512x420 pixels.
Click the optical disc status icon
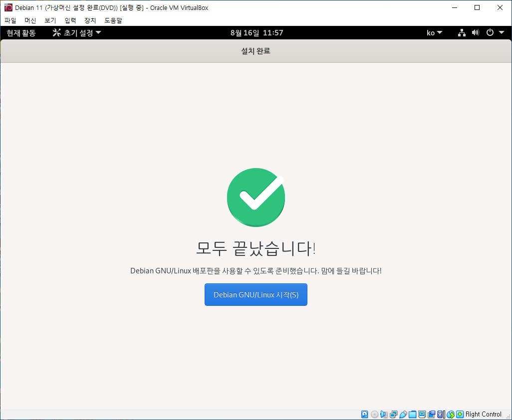click(375, 414)
